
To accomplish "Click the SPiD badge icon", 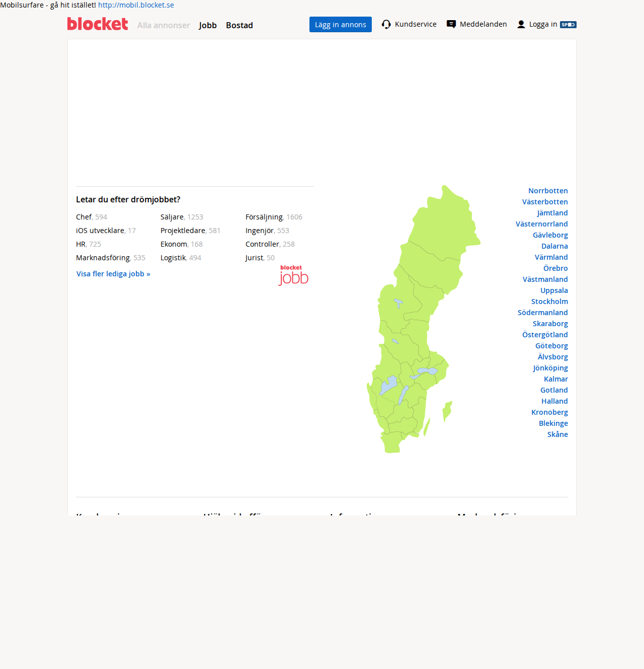I will click(568, 25).
